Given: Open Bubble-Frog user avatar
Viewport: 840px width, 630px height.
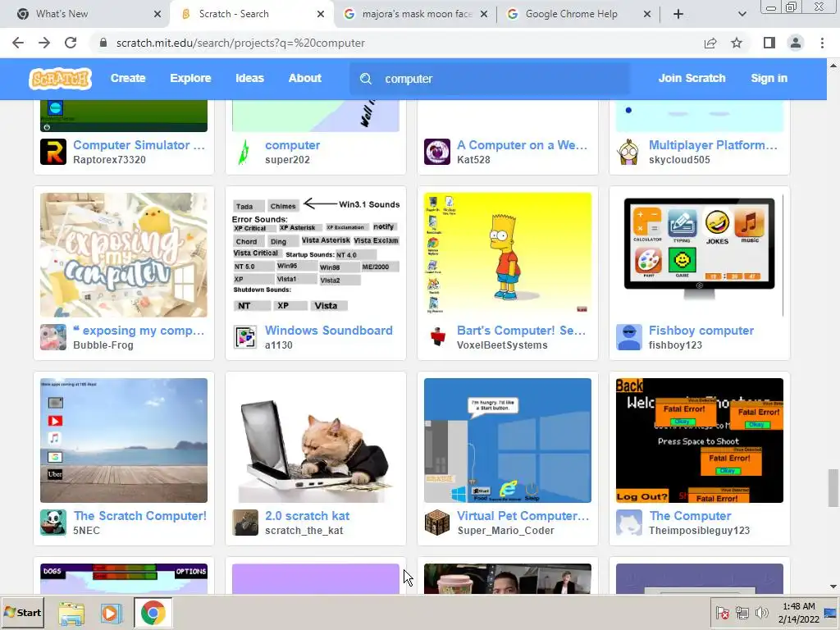Looking at the screenshot, I should point(53,337).
